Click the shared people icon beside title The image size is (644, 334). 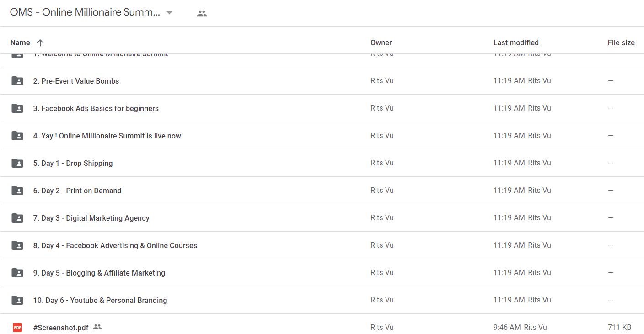(x=202, y=13)
